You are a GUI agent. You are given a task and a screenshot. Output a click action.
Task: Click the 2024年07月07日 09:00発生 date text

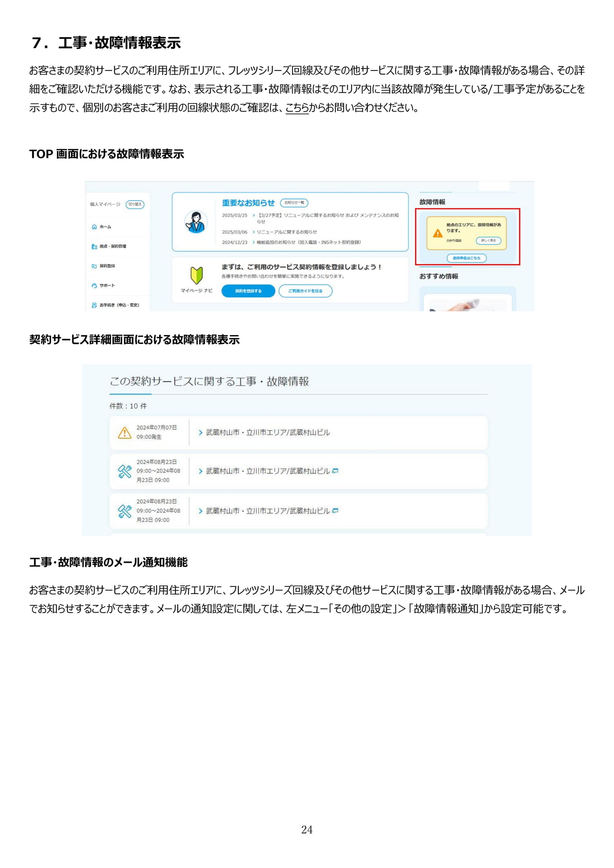(x=156, y=432)
